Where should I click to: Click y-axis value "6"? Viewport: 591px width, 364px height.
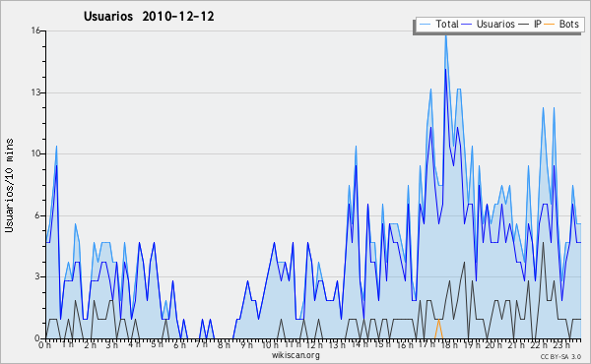point(37,215)
